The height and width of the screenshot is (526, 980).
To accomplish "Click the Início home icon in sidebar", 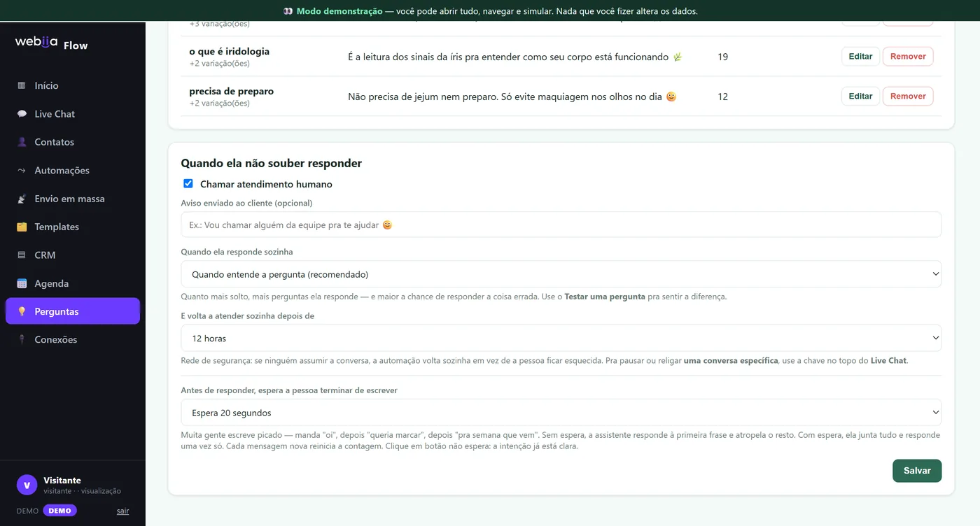I will [x=22, y=85].
